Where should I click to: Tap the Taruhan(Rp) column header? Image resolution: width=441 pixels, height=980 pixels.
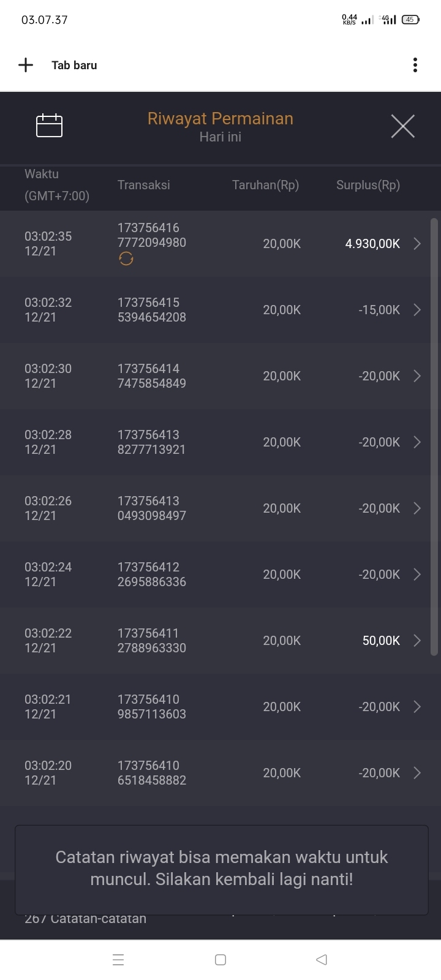tap(265, 185)
